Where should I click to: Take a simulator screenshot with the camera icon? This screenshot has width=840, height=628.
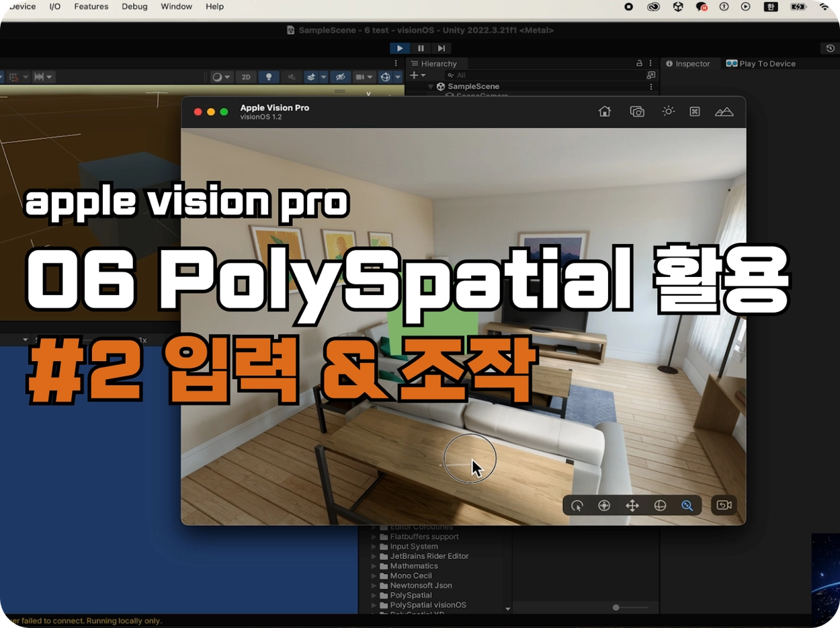[x=636, y=112]
